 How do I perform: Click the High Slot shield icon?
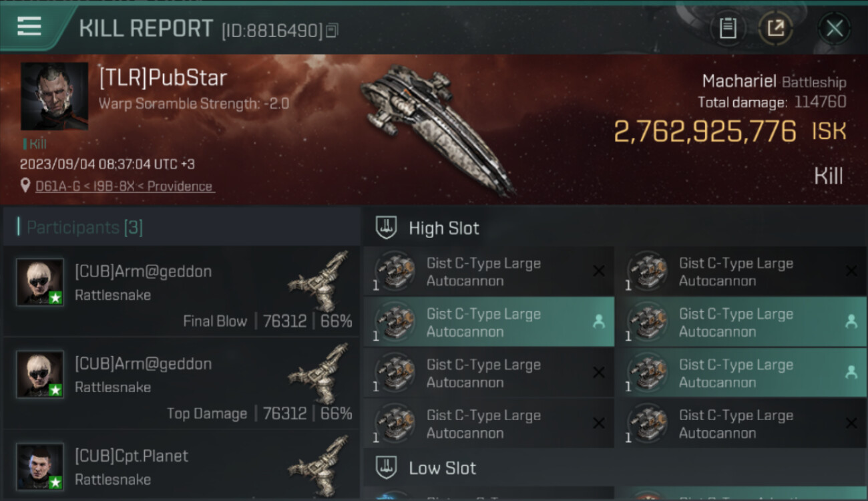[387, 228]
